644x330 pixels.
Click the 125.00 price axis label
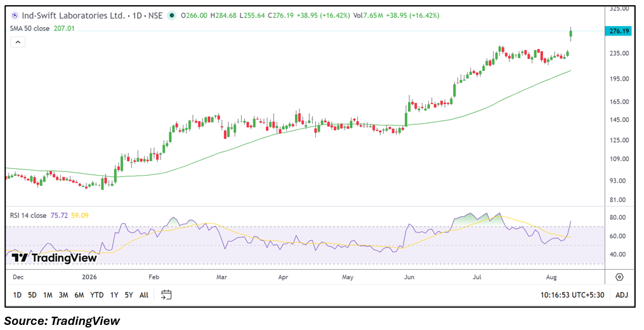(619, 140)
